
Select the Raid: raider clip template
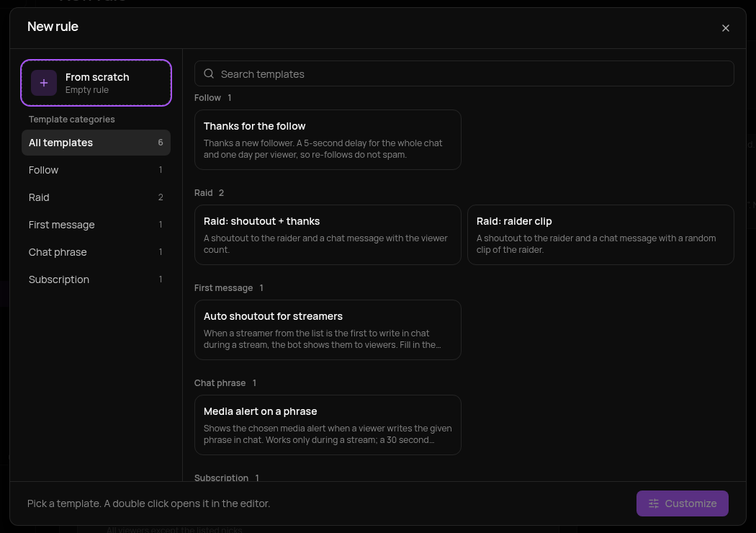click(600, 235)
